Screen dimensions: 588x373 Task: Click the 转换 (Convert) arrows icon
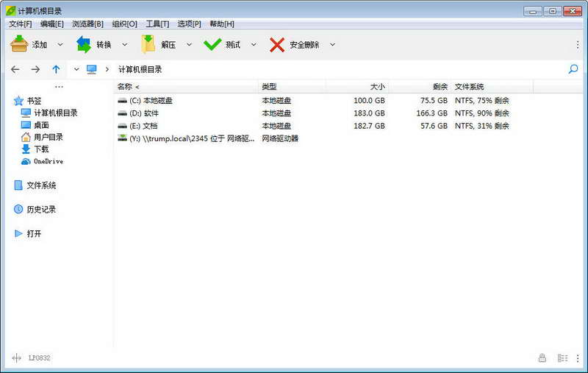coord(84,44)
